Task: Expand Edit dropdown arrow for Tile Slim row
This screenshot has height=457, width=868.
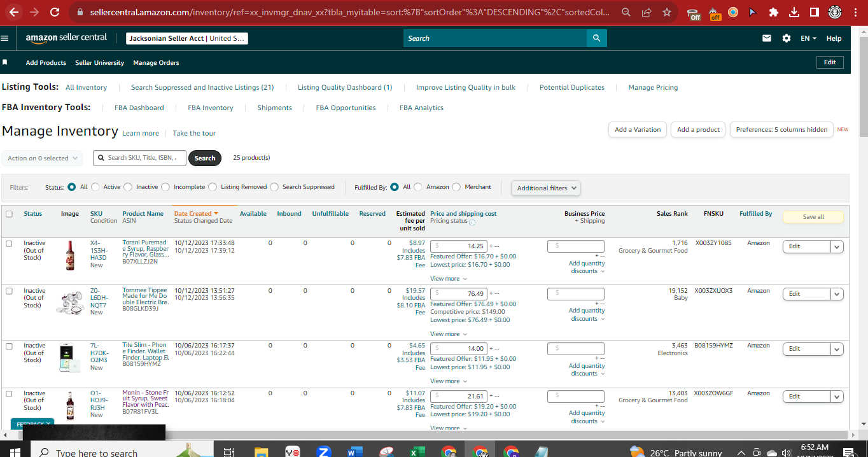Action: pos(837,349)
